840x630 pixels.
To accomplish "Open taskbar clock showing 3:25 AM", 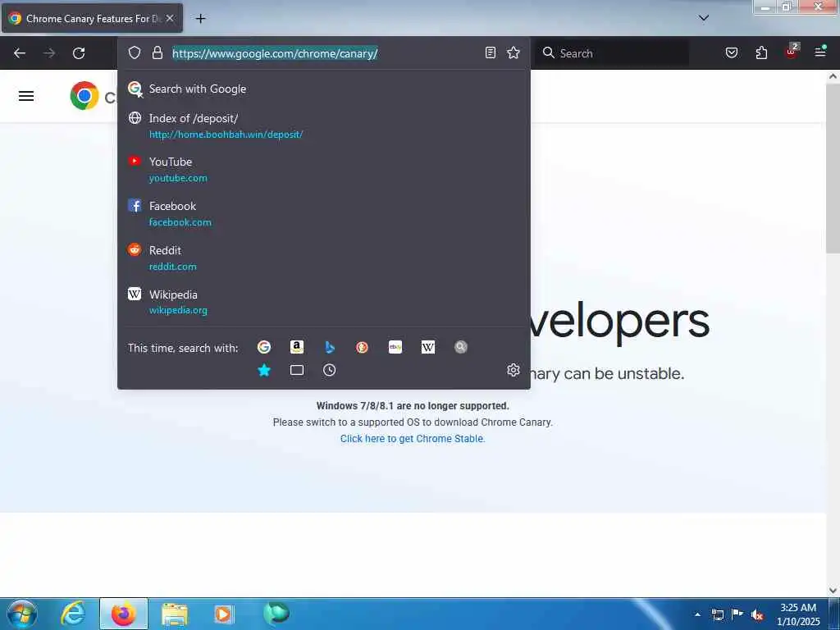I will tap(798, 614).
